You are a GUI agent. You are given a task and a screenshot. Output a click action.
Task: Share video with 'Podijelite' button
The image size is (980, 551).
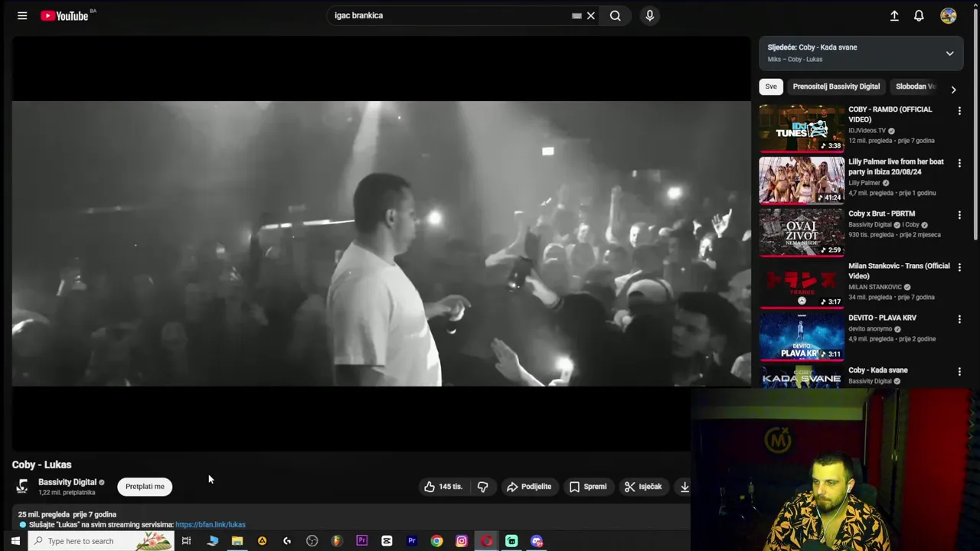529,487
